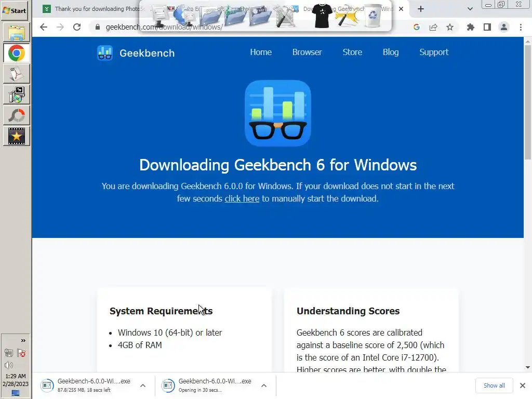
Task: Bookmark this page with the star
Action: tap(450, 27)
